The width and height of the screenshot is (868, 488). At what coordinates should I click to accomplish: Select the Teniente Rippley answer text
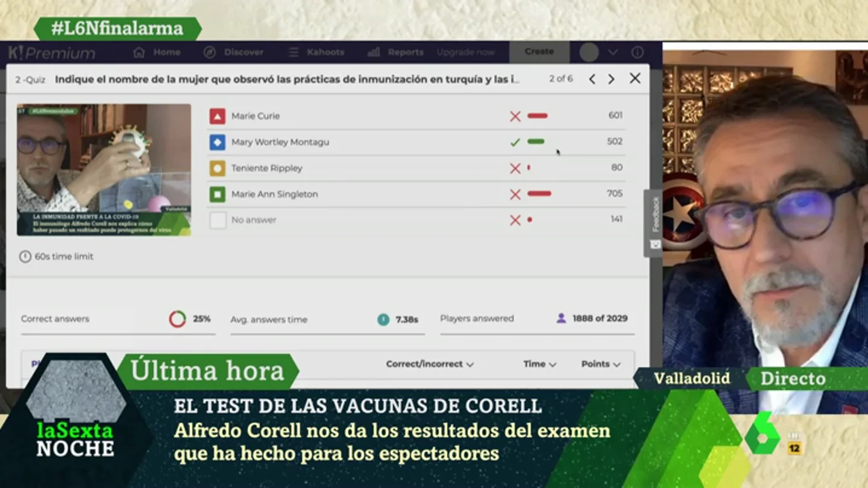tap(267, 168)
